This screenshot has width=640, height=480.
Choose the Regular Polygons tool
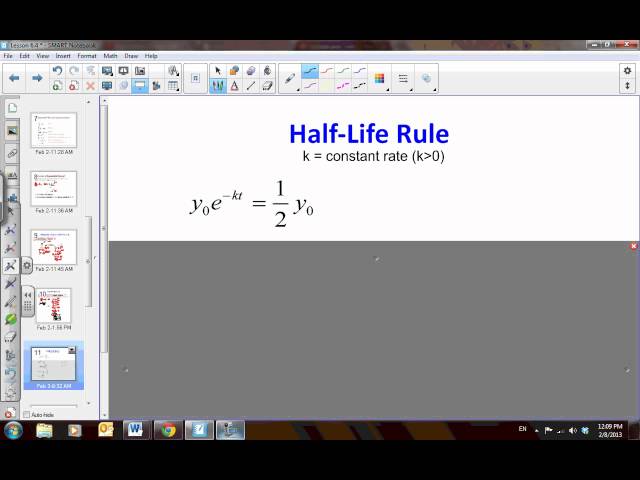click(x=251, y=71)
